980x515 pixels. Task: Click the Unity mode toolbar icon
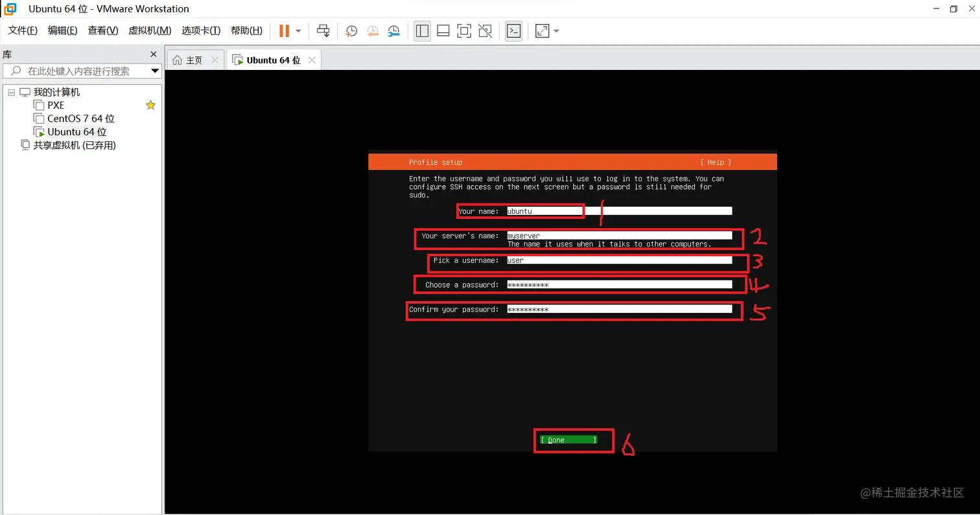(485, 30)
